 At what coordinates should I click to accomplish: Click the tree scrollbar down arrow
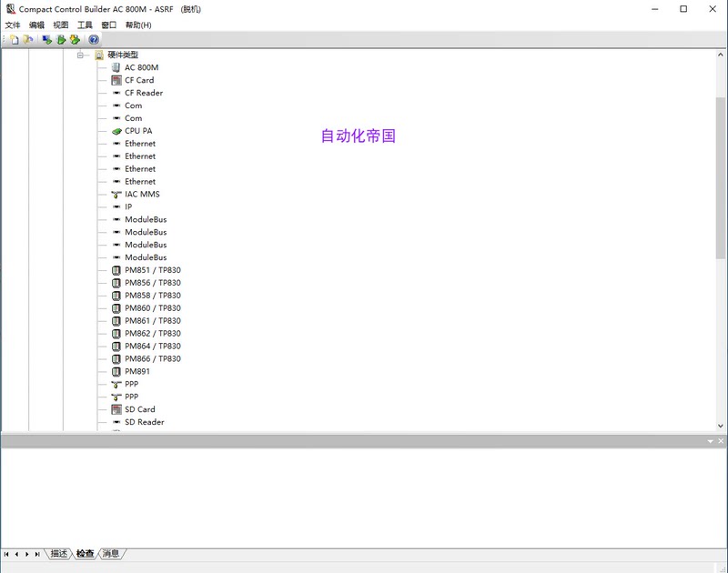click(720, 426)
